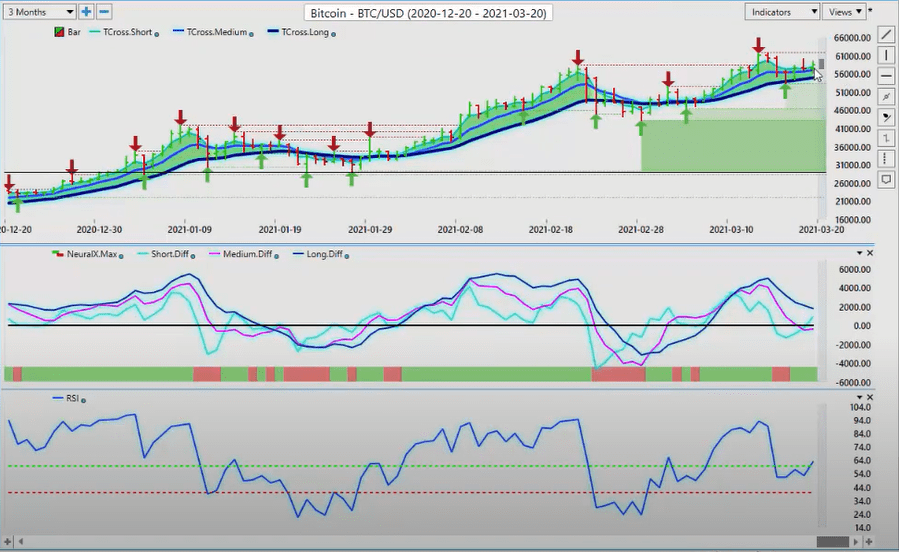This screenshot has width=899, height=552.
Task: Click the info dot beside Short.Diff
Action: [x=192, y=256]
